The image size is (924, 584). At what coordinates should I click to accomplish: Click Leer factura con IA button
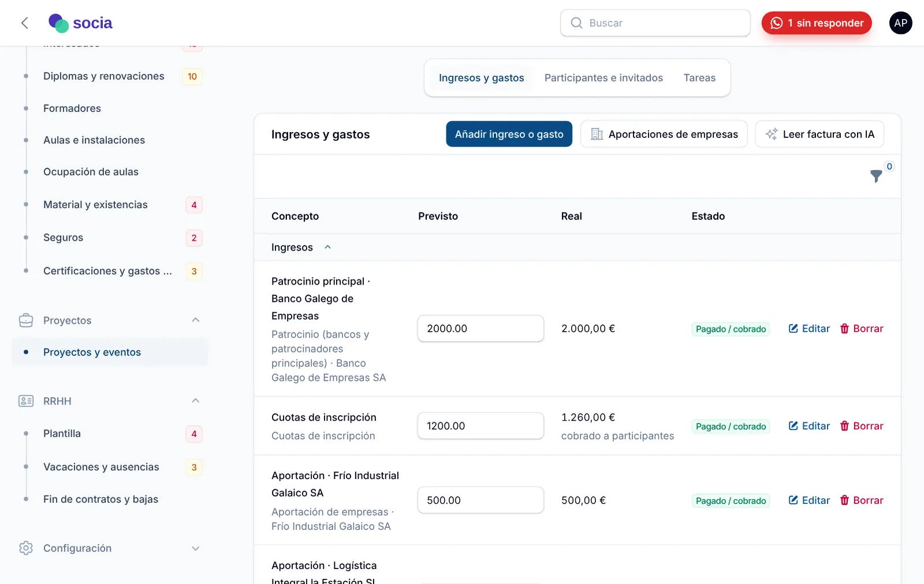[819, 134]
